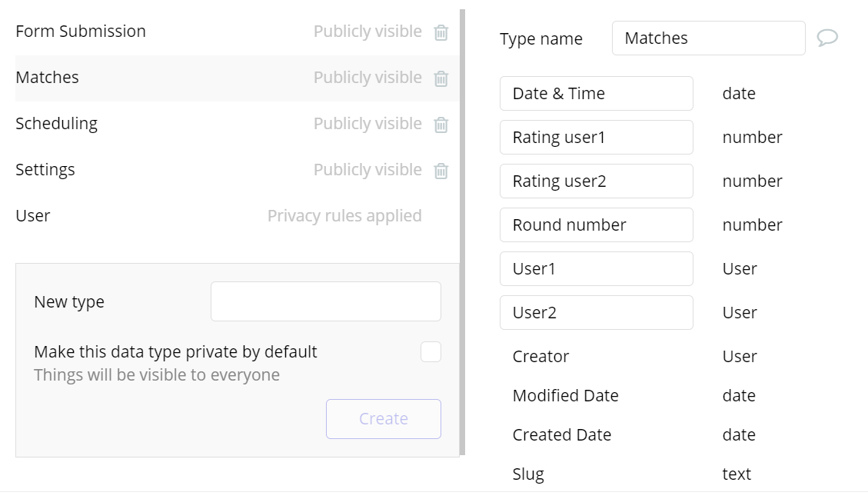The height and width of the screenshot is (499, 868).
Task: Click the Rating user2 field box
Action: (x=596, y=181)
